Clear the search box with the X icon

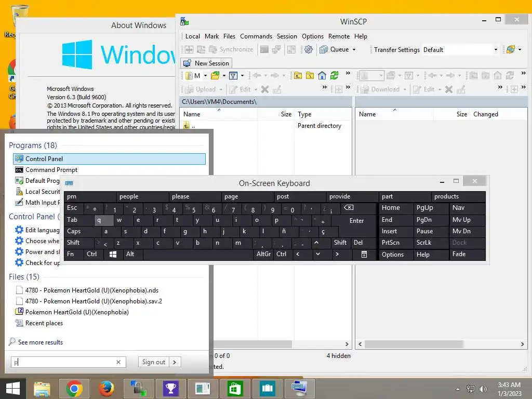[x=118, y=362]
